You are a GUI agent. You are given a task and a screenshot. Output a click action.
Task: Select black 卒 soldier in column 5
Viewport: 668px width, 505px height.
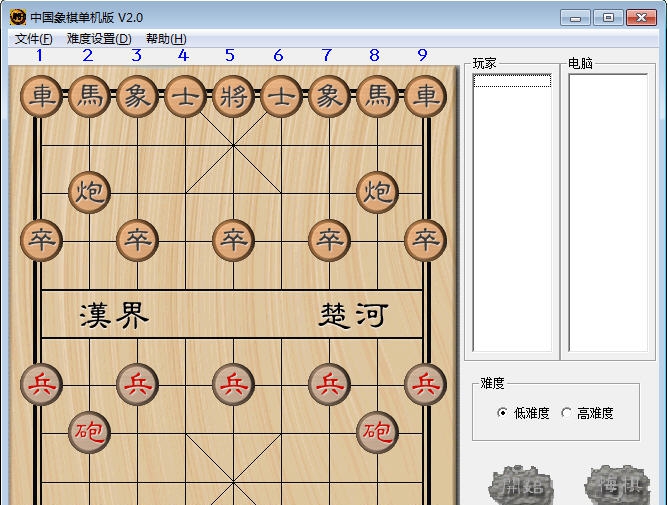coord(233,240)
